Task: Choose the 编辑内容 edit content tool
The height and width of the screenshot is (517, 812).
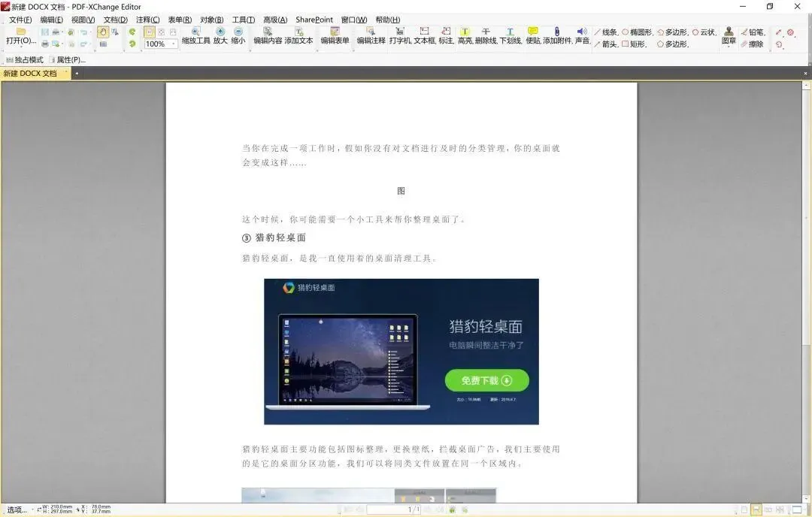Action: (268, 36)
